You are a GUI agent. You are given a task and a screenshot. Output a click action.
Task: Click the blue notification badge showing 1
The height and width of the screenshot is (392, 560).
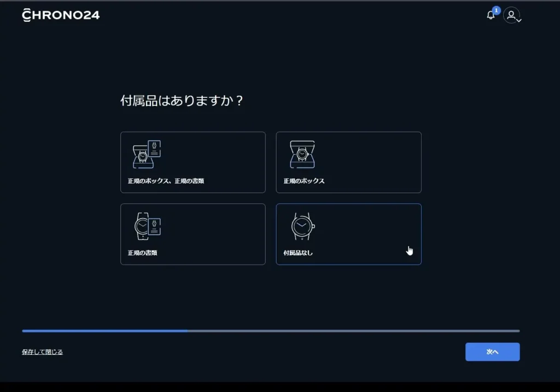pyautogui.click(x=496, y=10)
